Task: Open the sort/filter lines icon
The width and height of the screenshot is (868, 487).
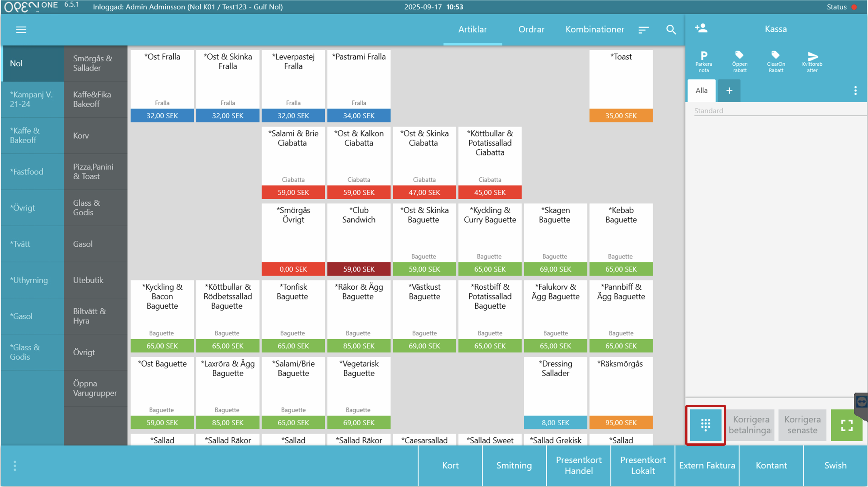Action: click(x=643, y=30)
